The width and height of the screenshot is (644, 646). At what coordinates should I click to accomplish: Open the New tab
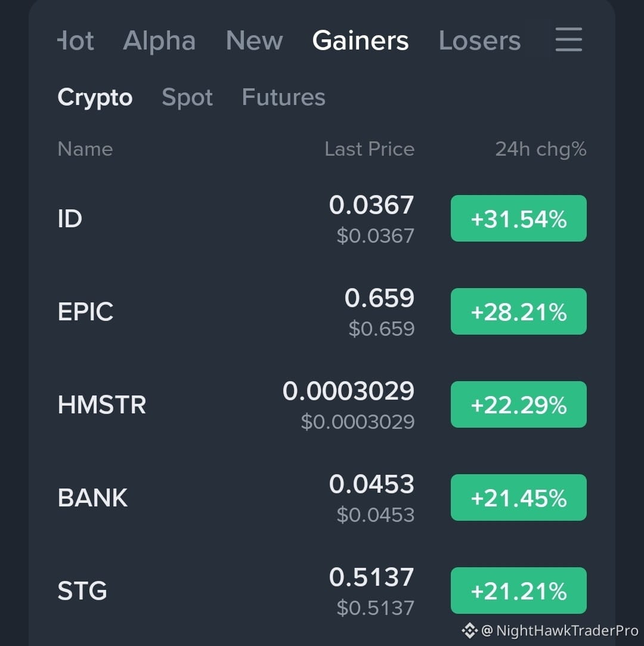[x=255, y=41]
